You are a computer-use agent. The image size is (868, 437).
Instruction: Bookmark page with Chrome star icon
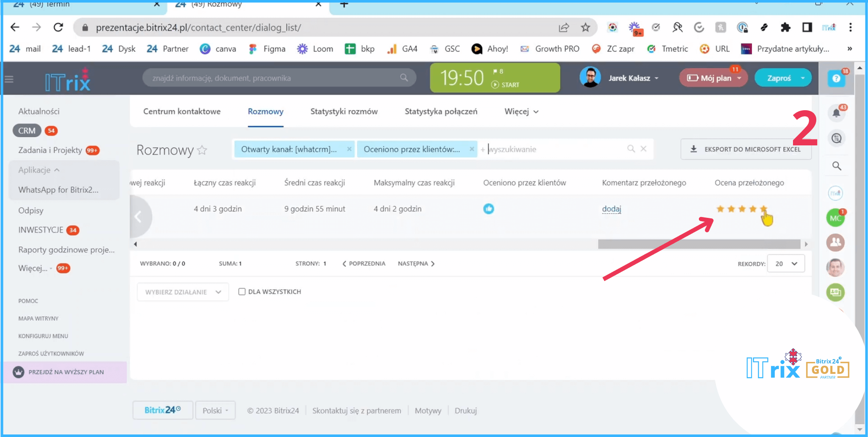585,28
